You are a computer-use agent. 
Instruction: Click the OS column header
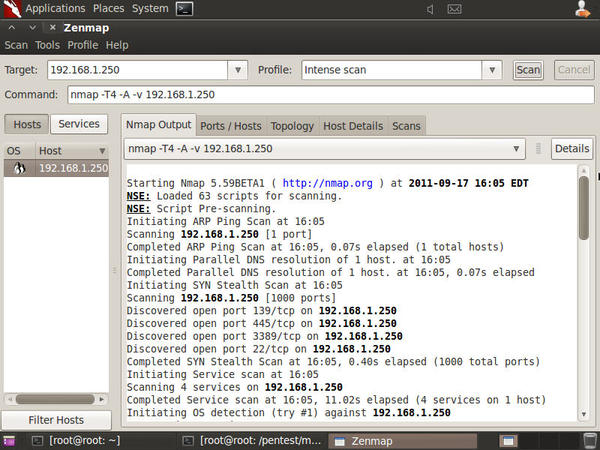coord(20,151)
